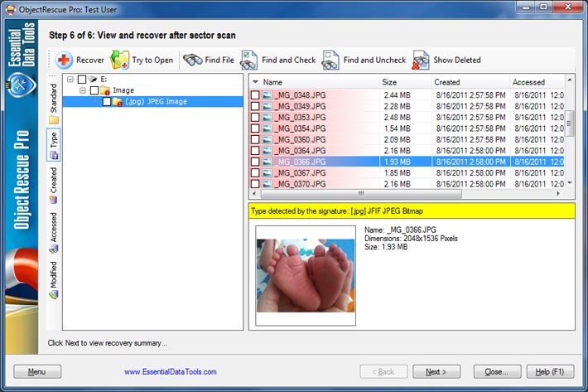
Task: Click the Find File binoculars icon
Action: pos(193,60)
